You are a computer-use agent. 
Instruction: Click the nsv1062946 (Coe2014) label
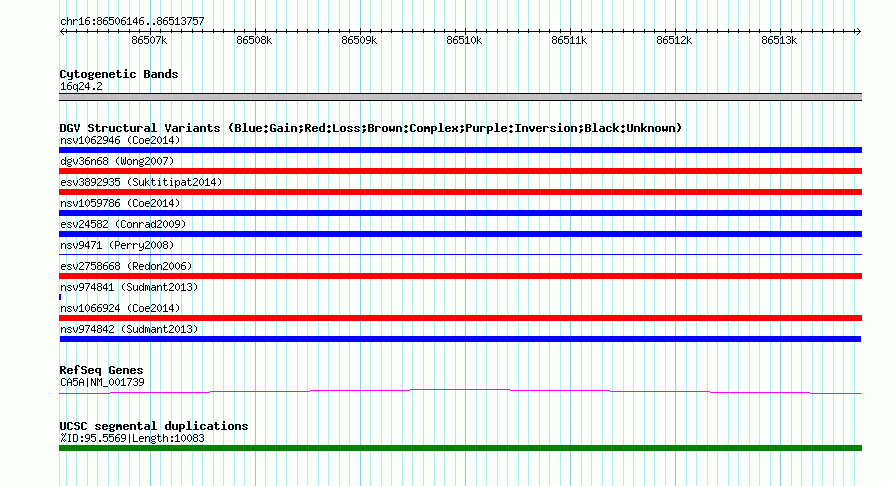[120, 140]
